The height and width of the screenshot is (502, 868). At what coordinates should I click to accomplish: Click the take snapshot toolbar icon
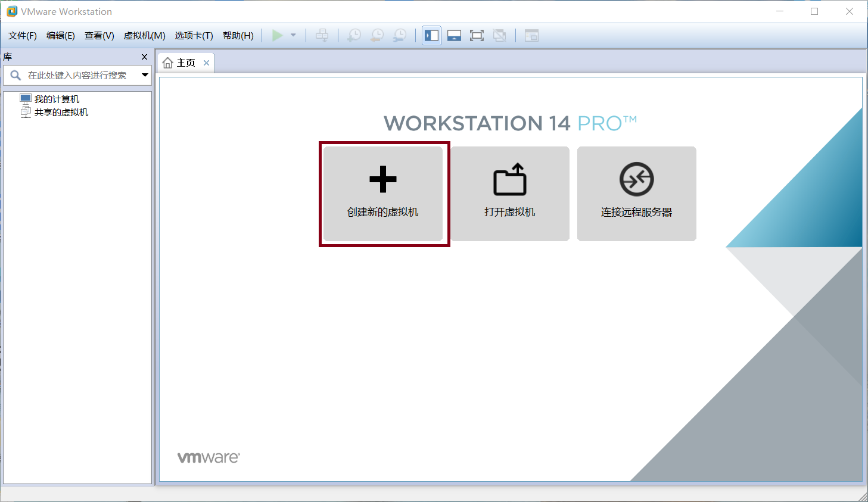(354, 36)
